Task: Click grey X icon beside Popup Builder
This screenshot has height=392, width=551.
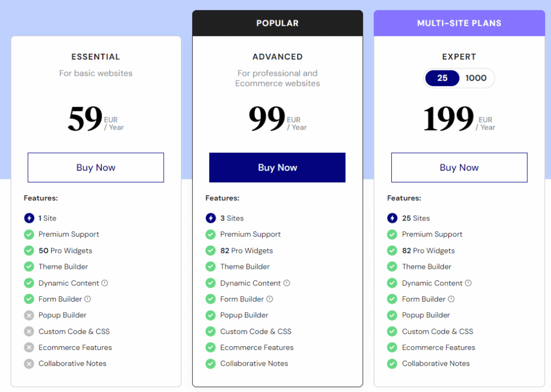Action: pos(29,315)
